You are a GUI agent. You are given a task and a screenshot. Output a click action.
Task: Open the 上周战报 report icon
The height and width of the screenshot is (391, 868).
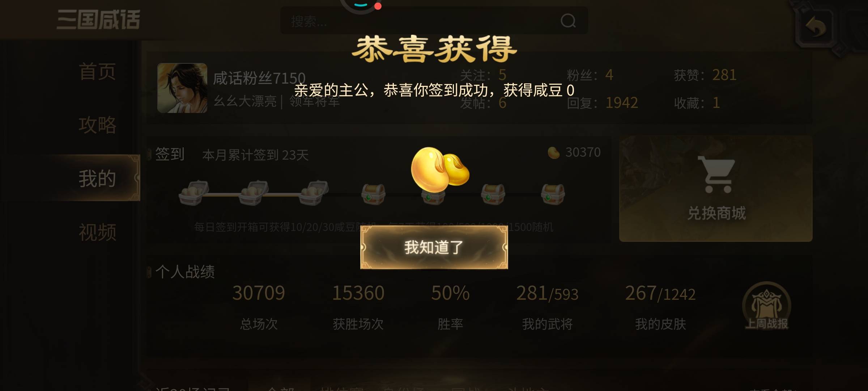pyautogui.click(x=766, y=306)
